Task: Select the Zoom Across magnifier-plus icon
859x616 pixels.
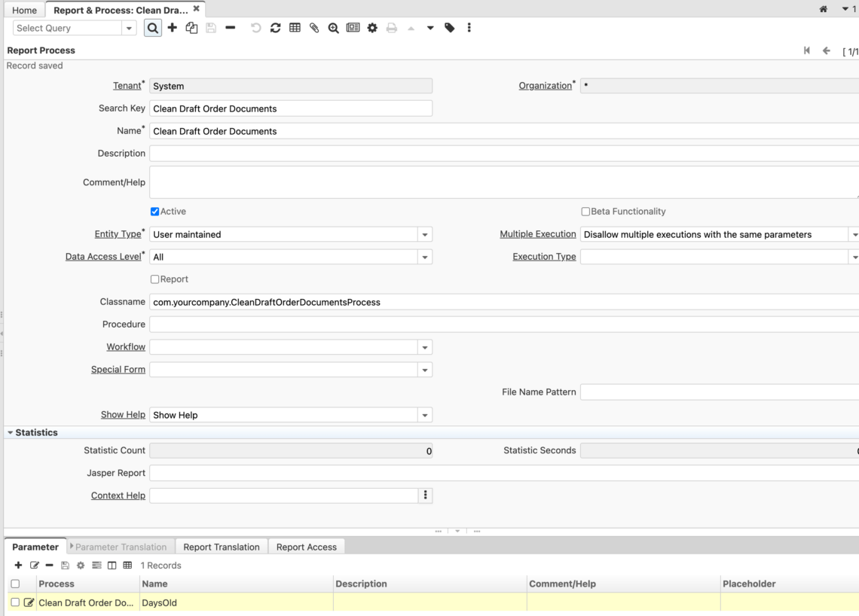Action: click(x=333, y=27)
